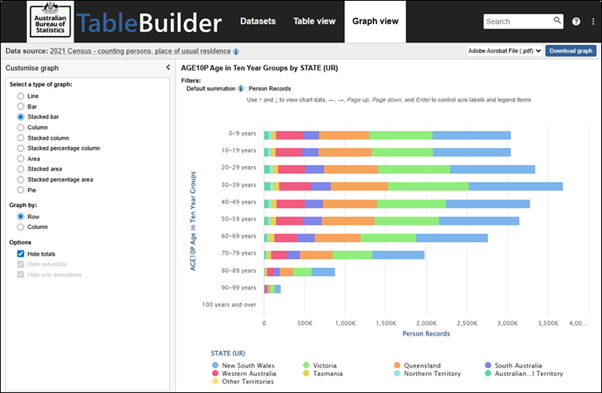
Task: Select the Stacked area graph type
Action: tap(21, 169)
